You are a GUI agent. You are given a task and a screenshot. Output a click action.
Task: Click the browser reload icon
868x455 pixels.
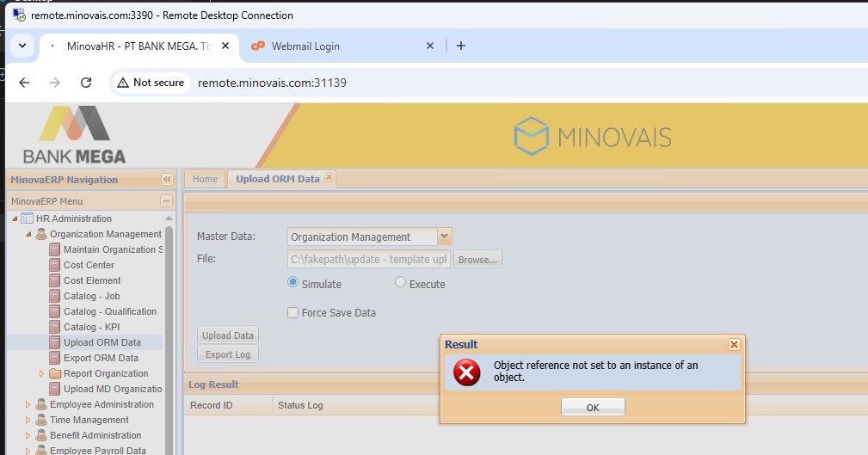[86, 83]
